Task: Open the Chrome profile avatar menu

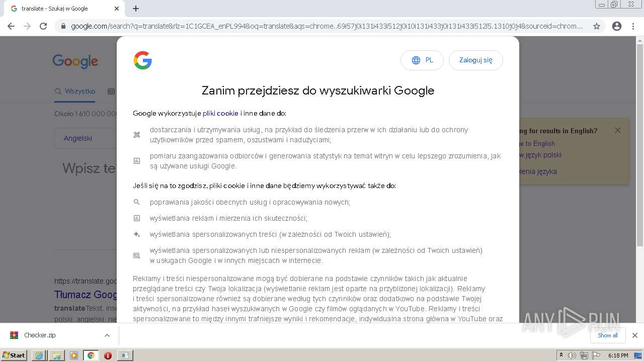Action: [x=617, y=26]
